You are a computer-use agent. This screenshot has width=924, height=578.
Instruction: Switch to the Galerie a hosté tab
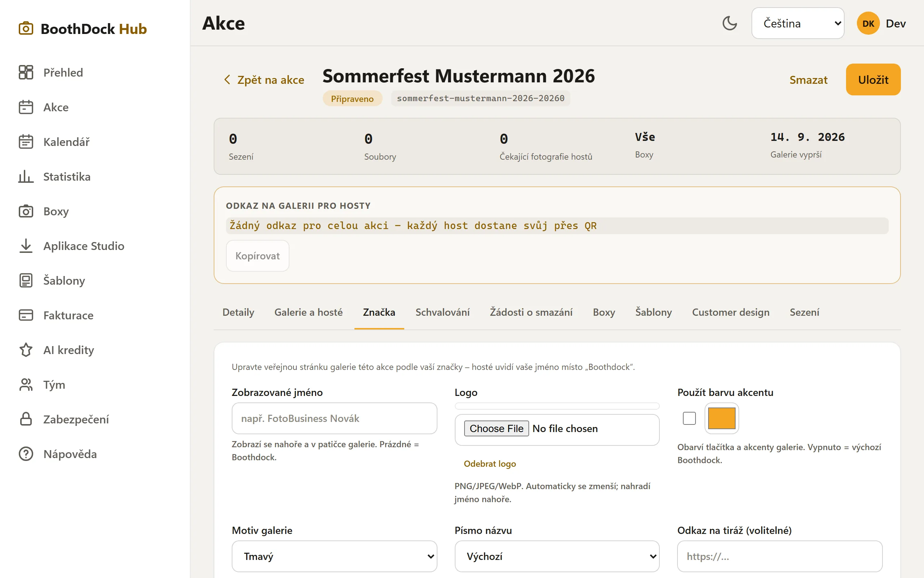pos(309,312)
